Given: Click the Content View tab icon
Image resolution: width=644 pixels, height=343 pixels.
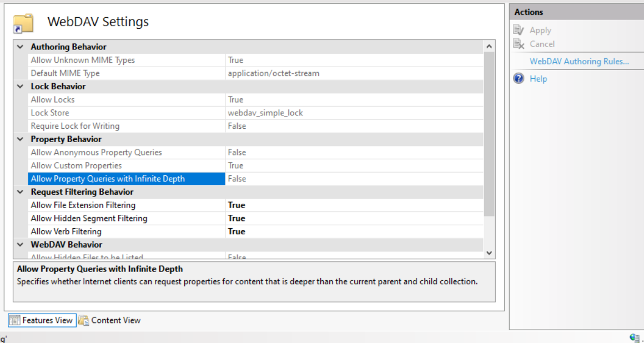Looking at the screenshot, I should point(84,320).
